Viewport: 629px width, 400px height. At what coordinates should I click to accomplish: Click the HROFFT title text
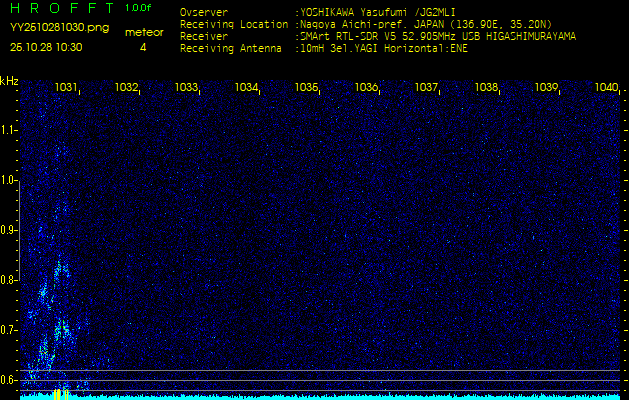62,8
